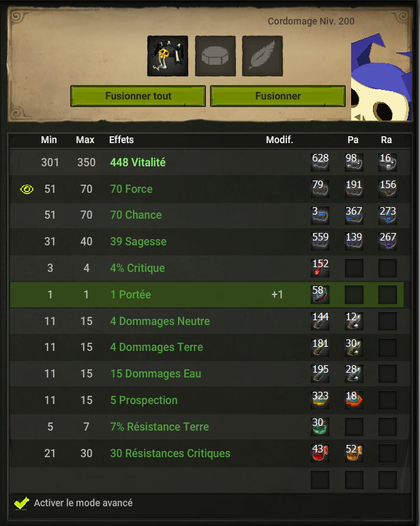Use the Portée rune showing 58

320,294
